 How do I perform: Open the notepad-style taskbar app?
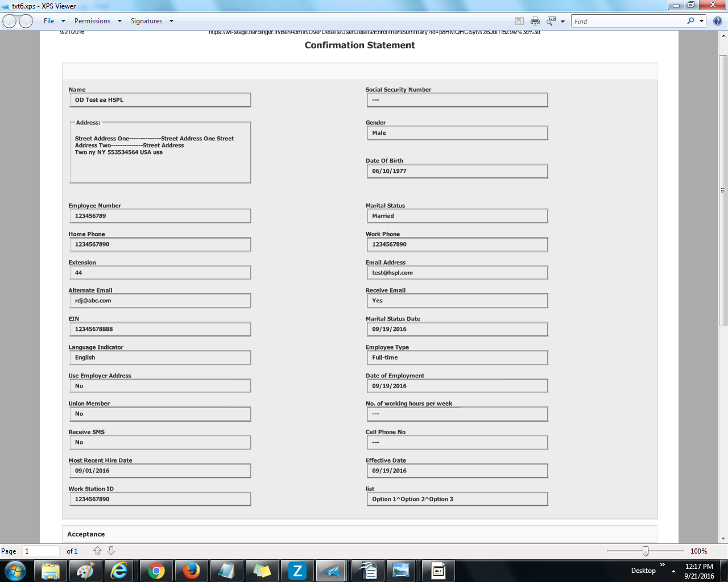point(226,571)
